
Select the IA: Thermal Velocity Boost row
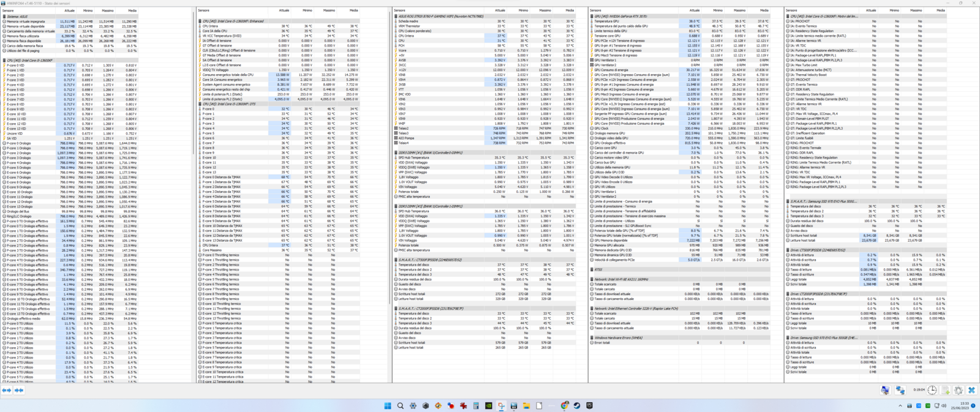(x=867, y=75)
